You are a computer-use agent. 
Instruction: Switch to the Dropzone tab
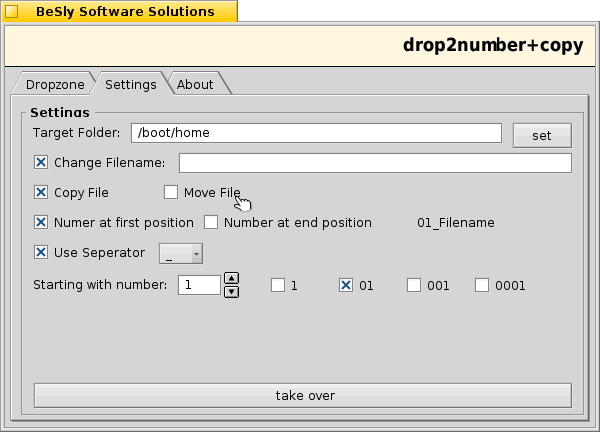[x=53, y=85]
